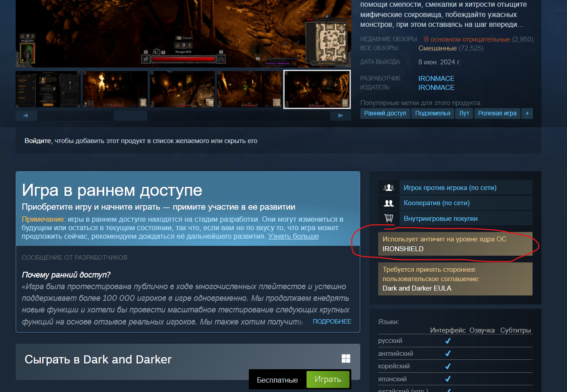Expand developer message via ПОДРОБНЕЕ
Viewport: 567px width, 392px height.
pos(332,321)
